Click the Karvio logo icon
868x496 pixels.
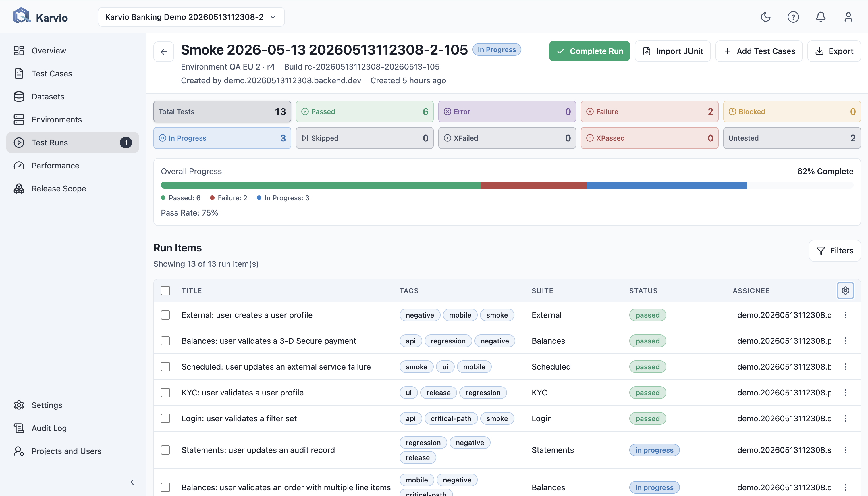coord(22,16)
